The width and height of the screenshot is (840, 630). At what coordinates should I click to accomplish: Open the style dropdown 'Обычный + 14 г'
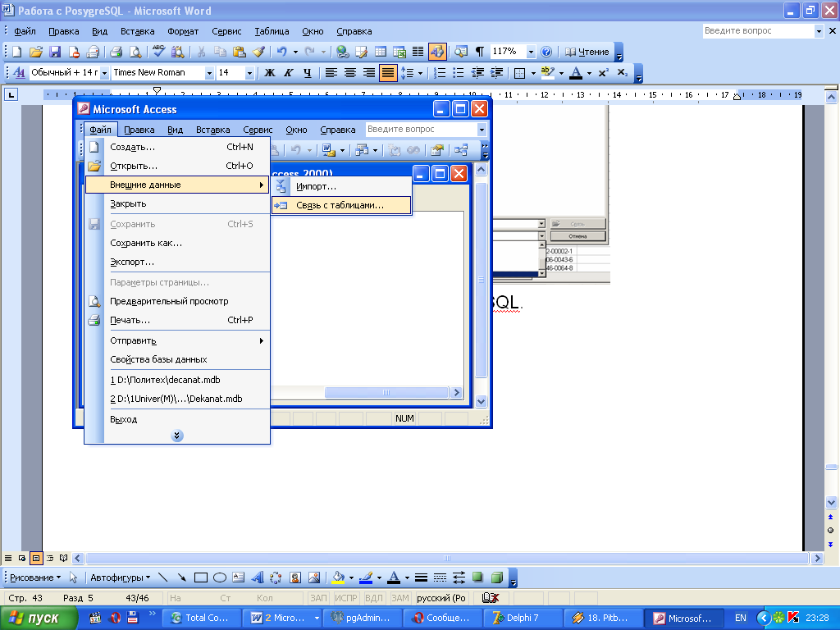pos(104,73)
